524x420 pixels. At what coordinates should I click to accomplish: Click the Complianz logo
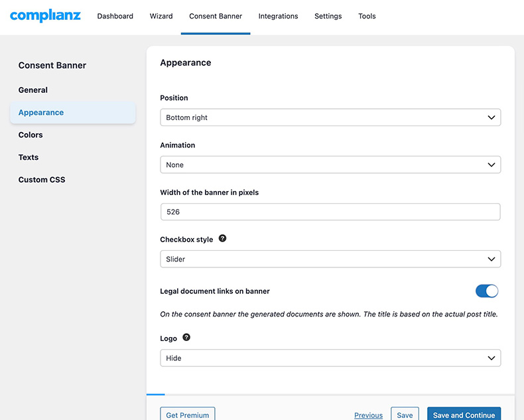pos(45,15)
